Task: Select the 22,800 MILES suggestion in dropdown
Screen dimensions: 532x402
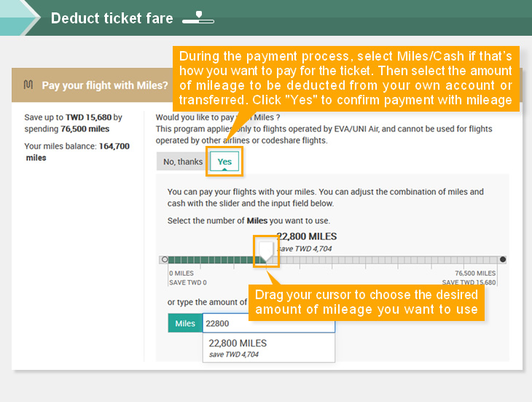Action: pyautogui.click(x=269, y=348)
